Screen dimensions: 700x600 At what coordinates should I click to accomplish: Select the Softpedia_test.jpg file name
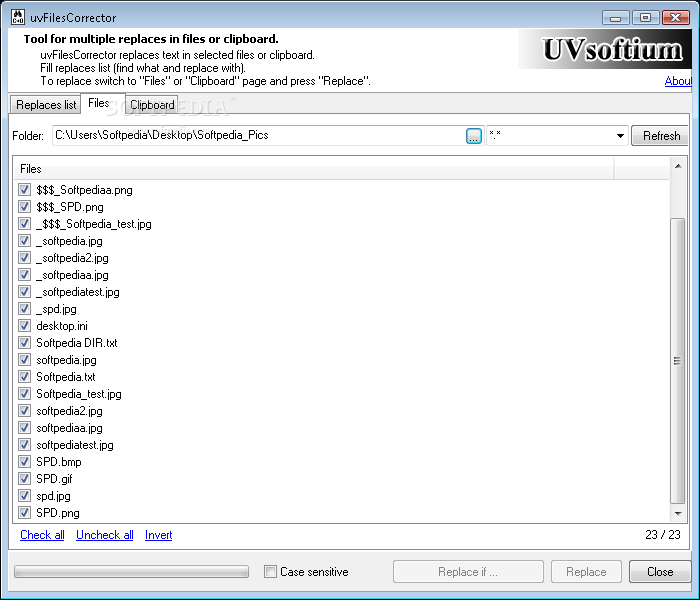point(79,394)
